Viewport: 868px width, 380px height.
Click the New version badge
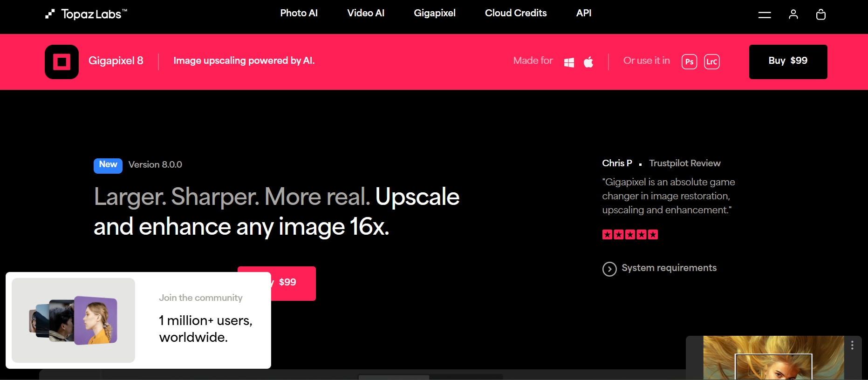108,165
